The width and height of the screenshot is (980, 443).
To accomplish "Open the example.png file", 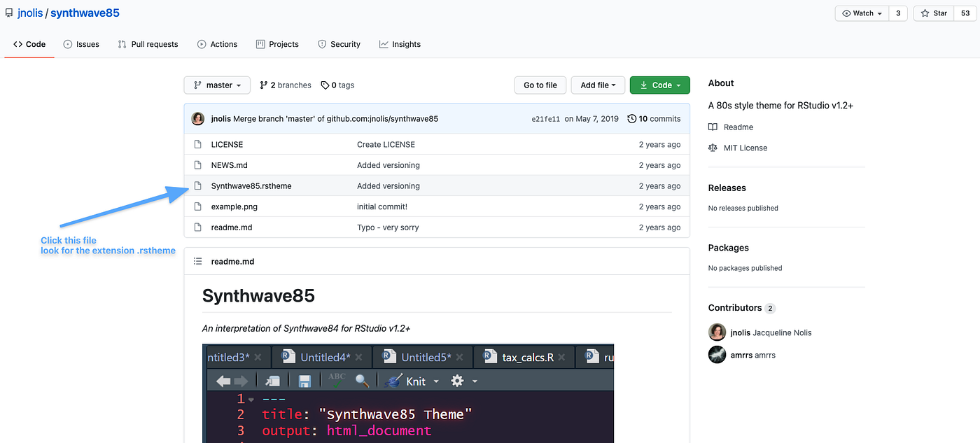I will 234,206.
